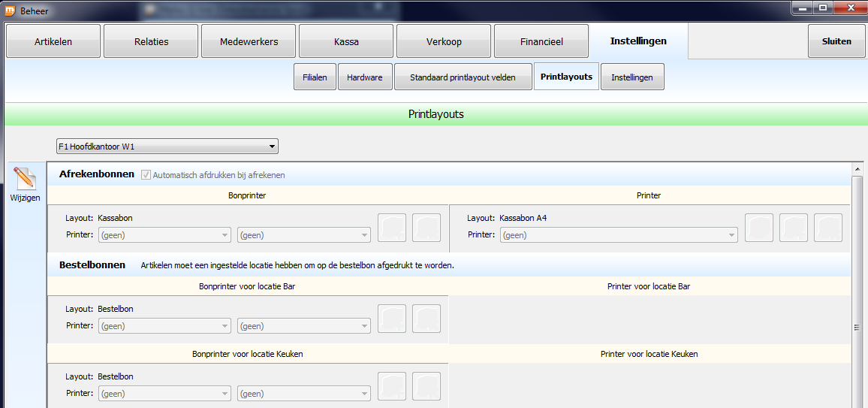Screen dimensions: 868x408
Task: Open first Printer dropdown under Kassabon
Action: (164, 234)
